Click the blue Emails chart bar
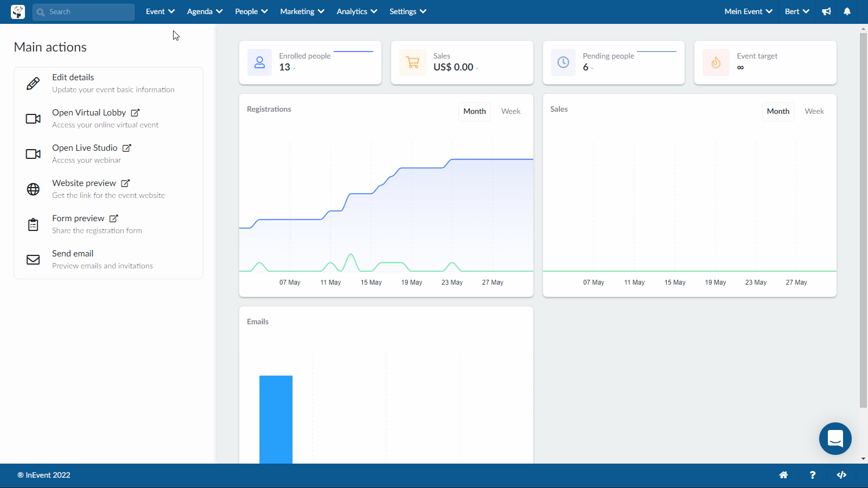Screen dimensions: 868x488 point(276,420)
